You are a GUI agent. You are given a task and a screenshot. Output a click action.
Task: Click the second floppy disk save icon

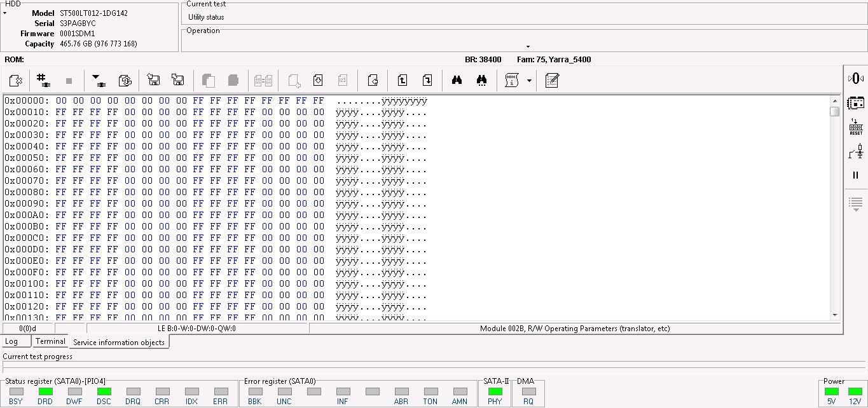178,81
